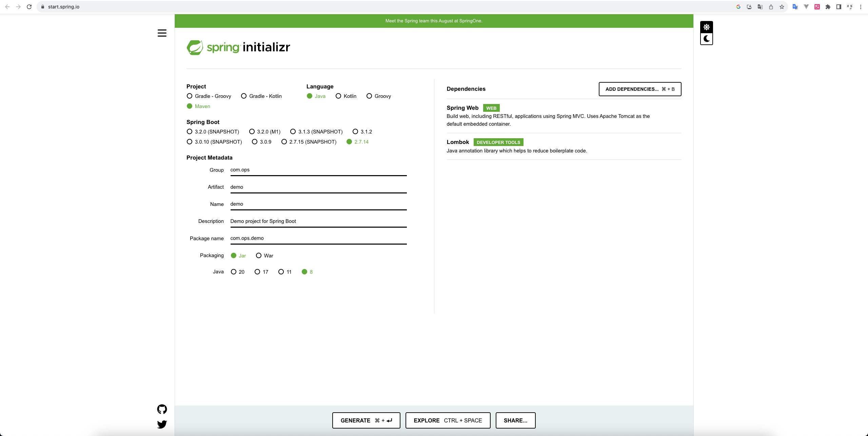This screenshot has width=868, height=436.
Task: Select Maven project type
Action: pos(198,106)
